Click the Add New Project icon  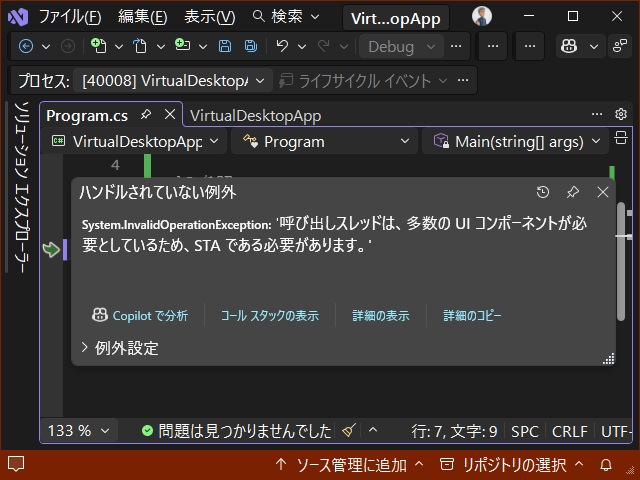coord(182,45)
